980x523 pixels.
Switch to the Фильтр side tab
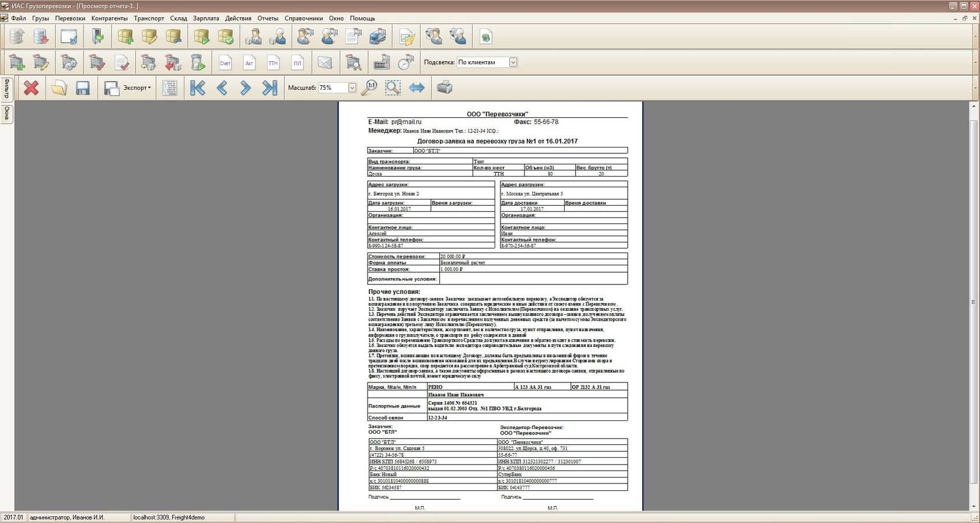coord(7,89)
